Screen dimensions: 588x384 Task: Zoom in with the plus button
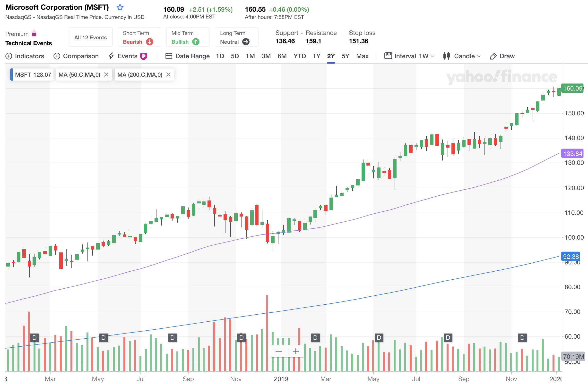(x=296, y=351)
